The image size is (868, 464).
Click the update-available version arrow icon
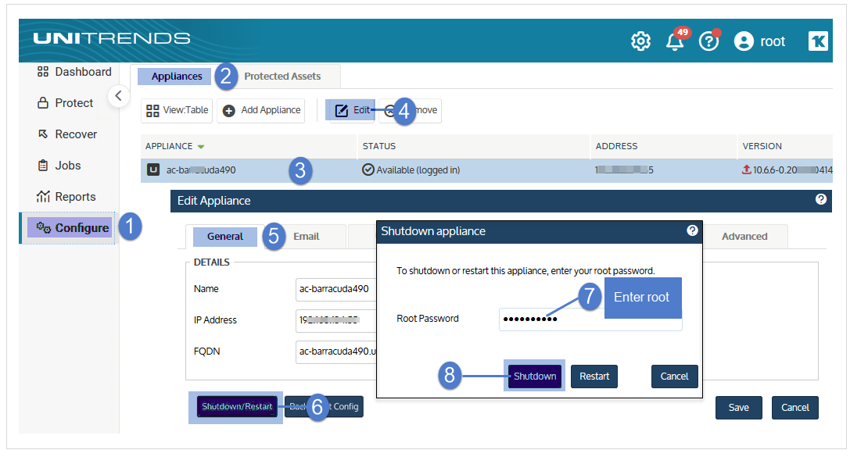747,170
